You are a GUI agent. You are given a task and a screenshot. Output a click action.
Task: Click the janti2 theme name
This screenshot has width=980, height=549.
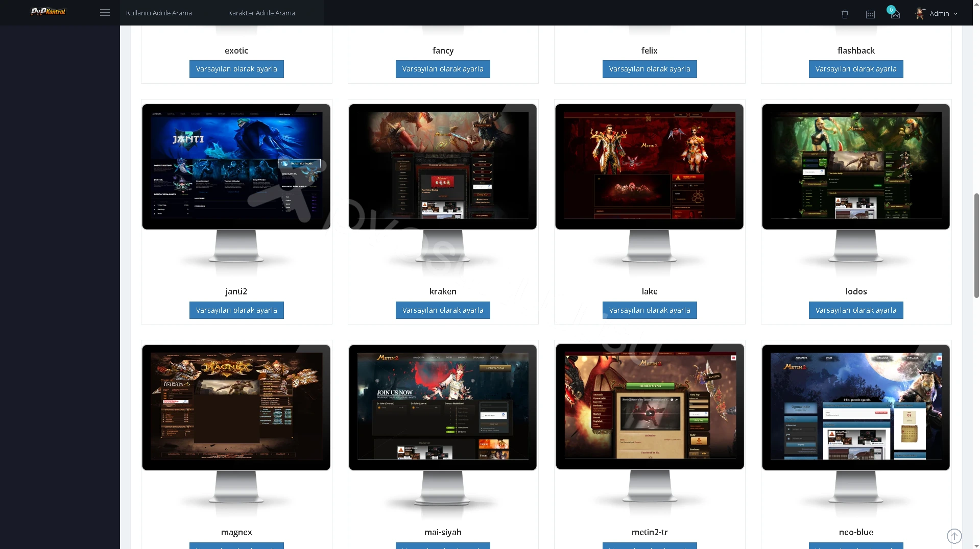(236, 291)
